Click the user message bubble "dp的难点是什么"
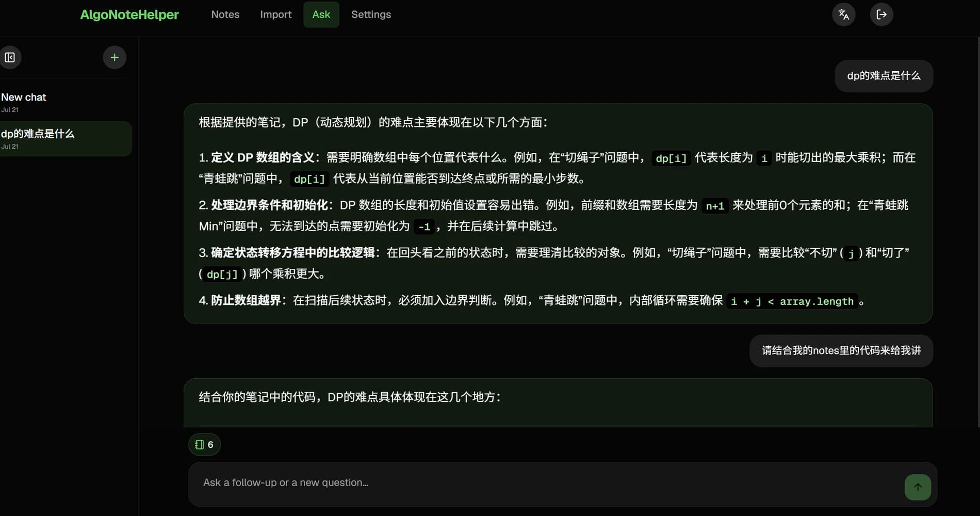 tap(884, 76)
